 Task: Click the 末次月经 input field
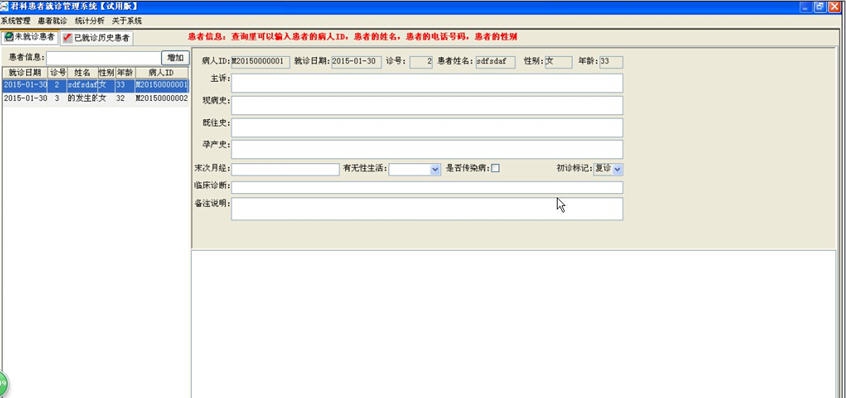(285, 169)
